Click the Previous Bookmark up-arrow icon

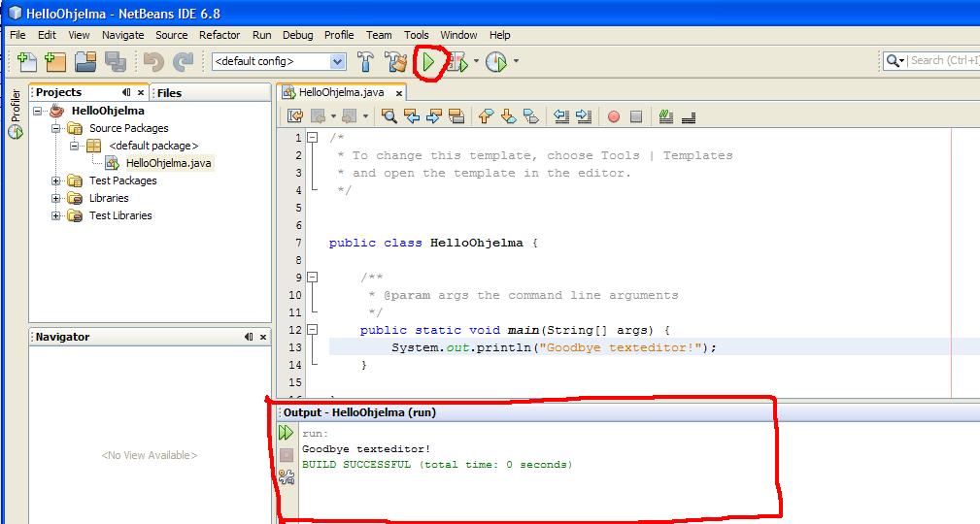tap(486, 116)
